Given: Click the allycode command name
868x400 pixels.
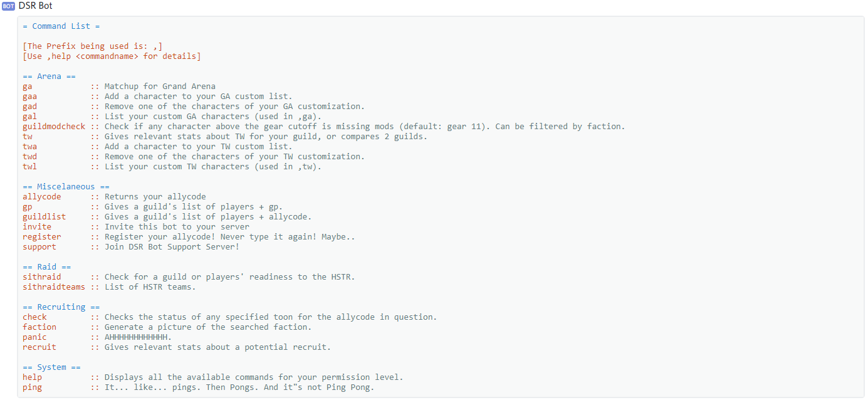Looking at the screenshot, I should [42, 197].
